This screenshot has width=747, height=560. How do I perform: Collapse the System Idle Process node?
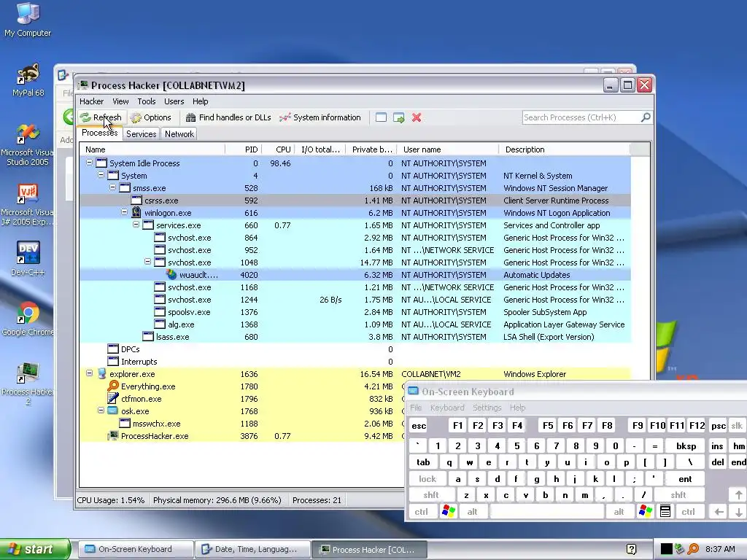coord(89,163)
